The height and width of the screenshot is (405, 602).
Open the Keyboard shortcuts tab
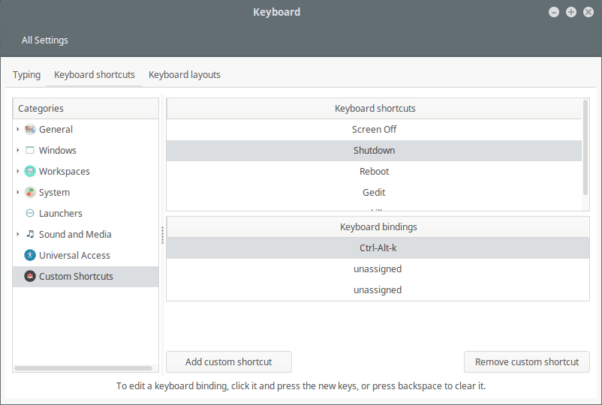pyautogui.click(x=94, y=74)
